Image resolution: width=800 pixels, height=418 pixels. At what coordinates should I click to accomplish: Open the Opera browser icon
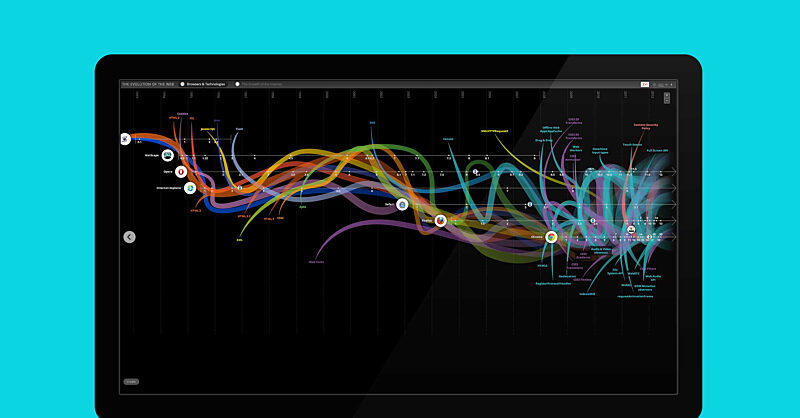click(181, 172)
